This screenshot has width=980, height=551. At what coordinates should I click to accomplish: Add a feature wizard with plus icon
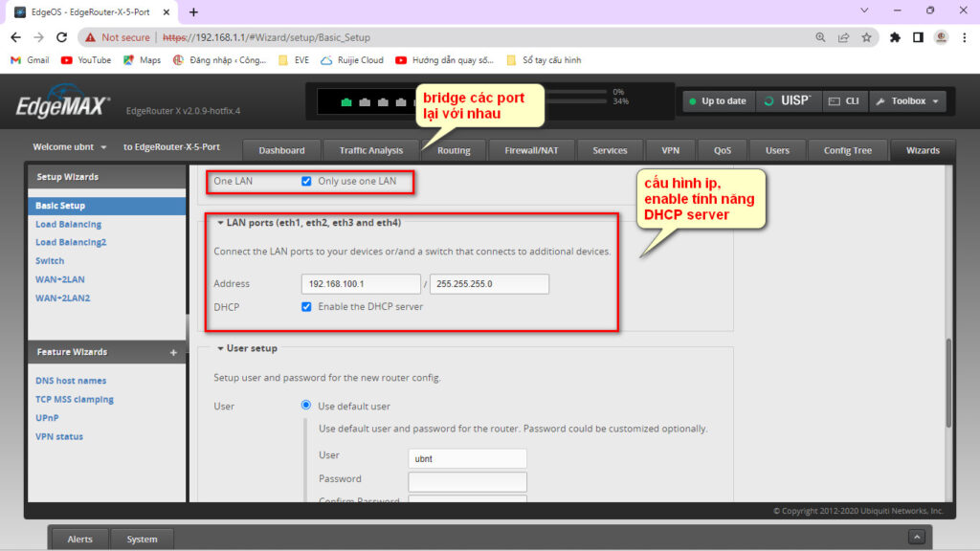pos(173,352)
